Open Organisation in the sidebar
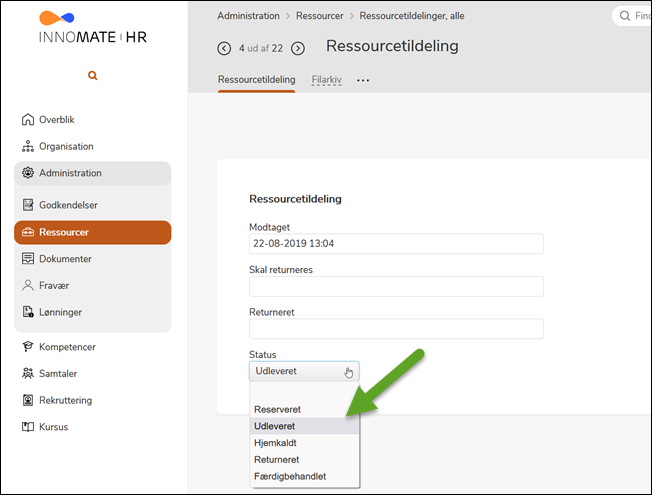The width and height of the screenshot is (652, 495). pos(66,146)
